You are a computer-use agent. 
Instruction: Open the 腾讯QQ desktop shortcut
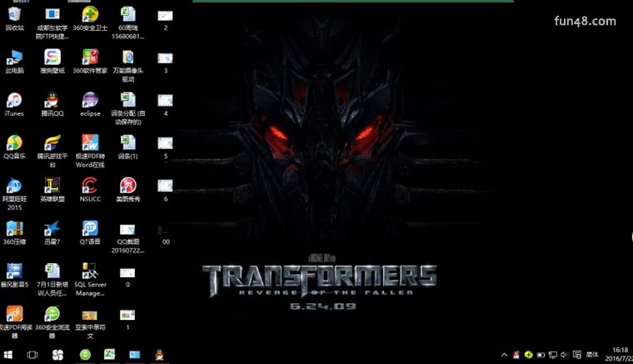pos(52,100)
